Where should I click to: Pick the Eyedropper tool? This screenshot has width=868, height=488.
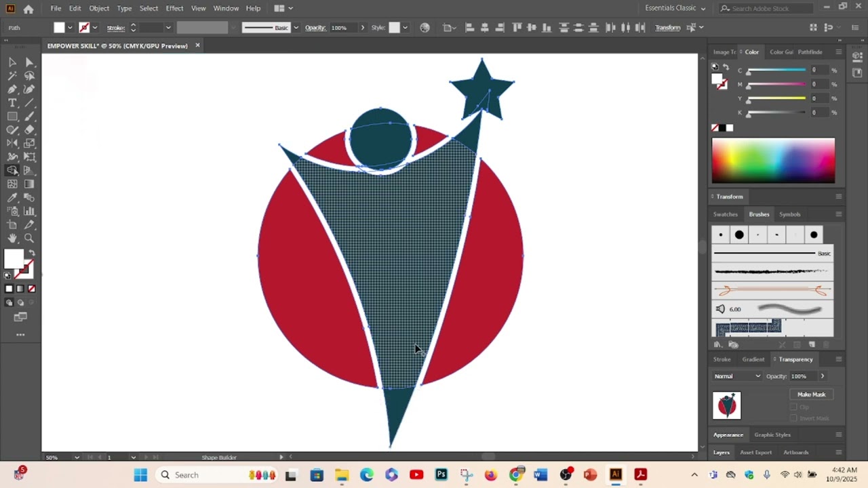pos(12,198)
